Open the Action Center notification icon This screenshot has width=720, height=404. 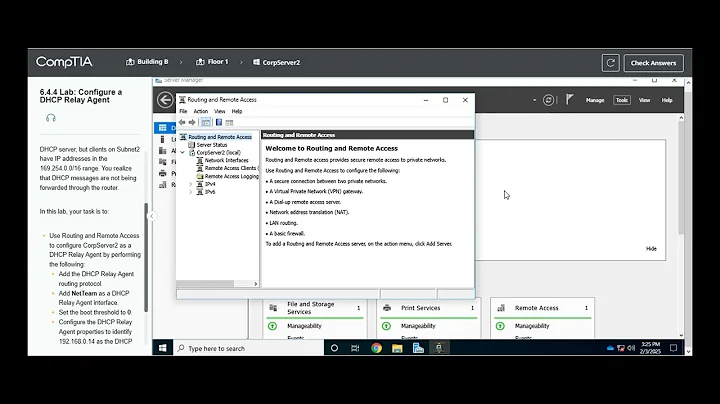tap(673, 348)
